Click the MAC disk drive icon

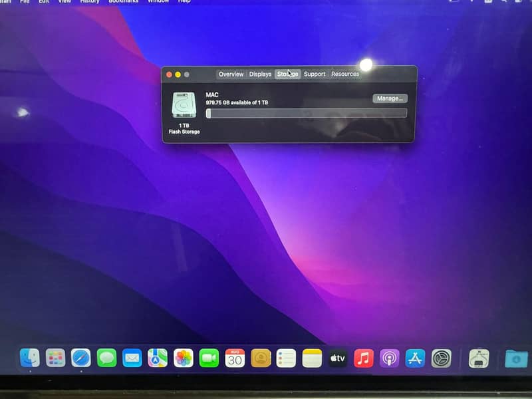click(x=184, y=105)
